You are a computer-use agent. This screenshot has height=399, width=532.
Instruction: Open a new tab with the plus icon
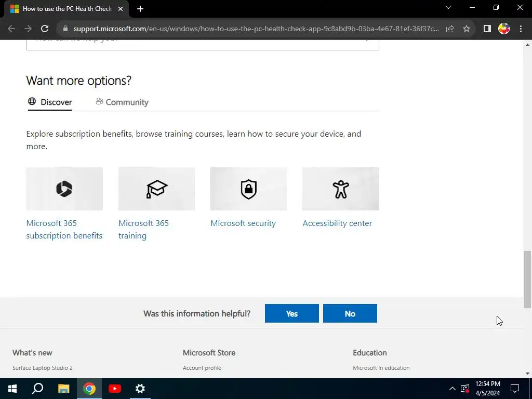pyautogui.click(x=140, y=9)
